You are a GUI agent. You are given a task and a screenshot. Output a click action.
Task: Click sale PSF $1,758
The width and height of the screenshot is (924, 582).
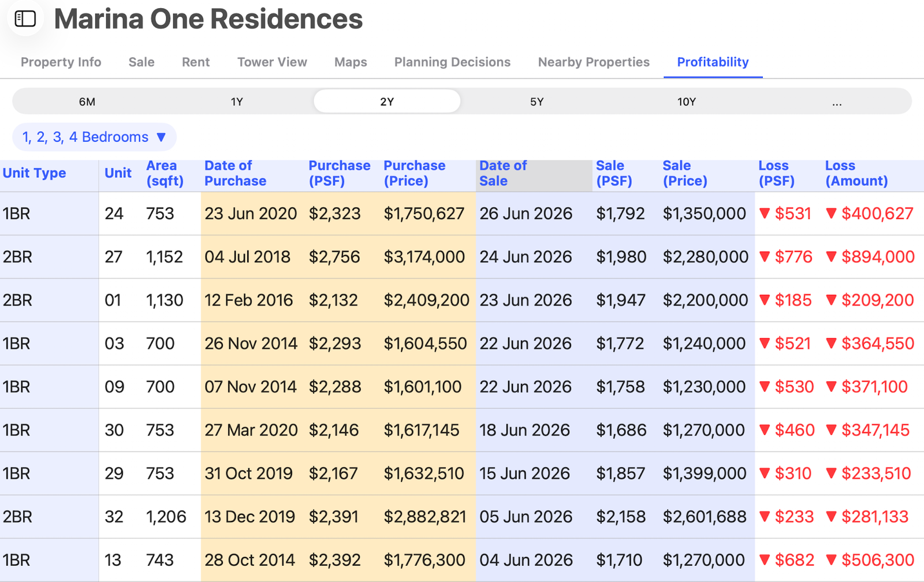620,387
